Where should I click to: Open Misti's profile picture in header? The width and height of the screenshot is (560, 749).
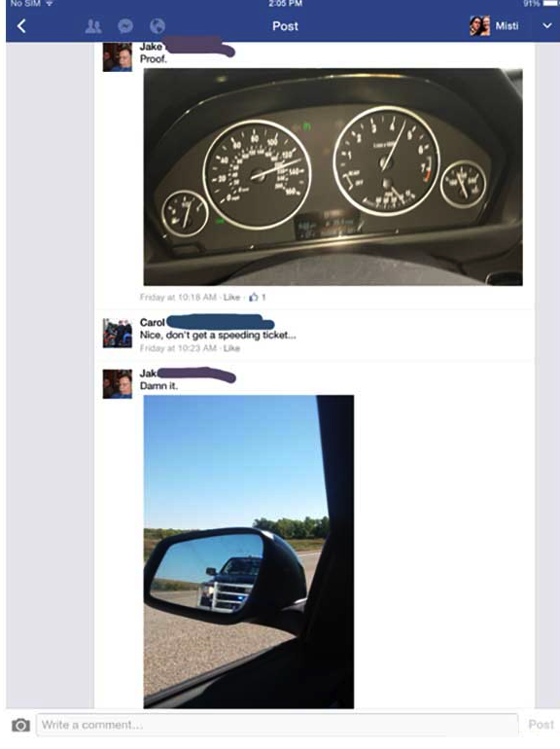click(480, 26)
